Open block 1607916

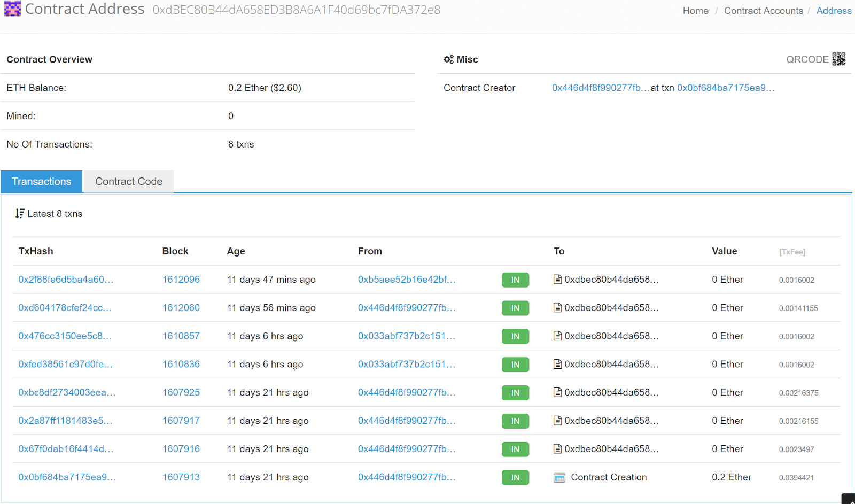tap(181, 449)
